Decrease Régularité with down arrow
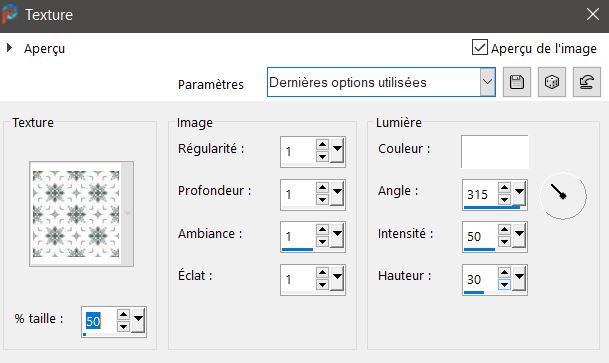 coord(322,157)
